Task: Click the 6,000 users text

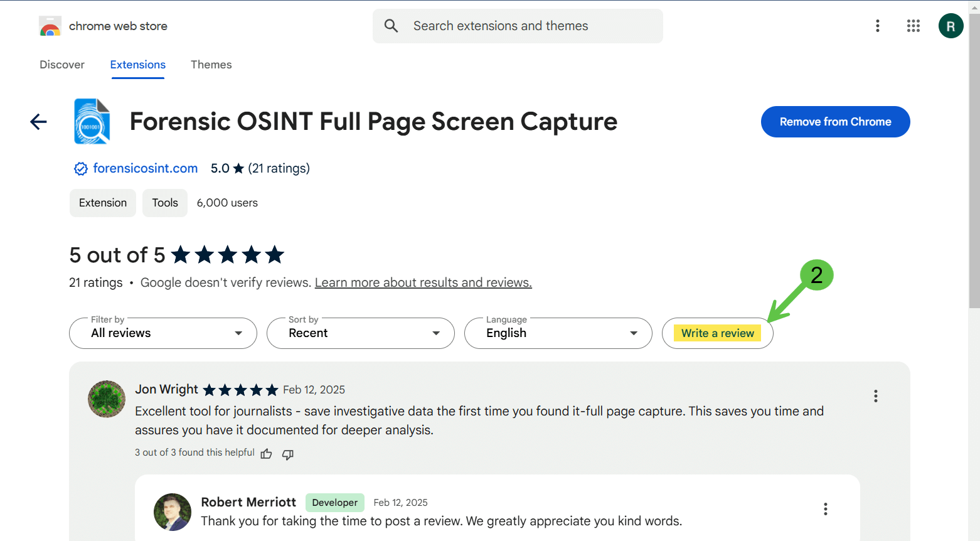Action: click(227, 203)
